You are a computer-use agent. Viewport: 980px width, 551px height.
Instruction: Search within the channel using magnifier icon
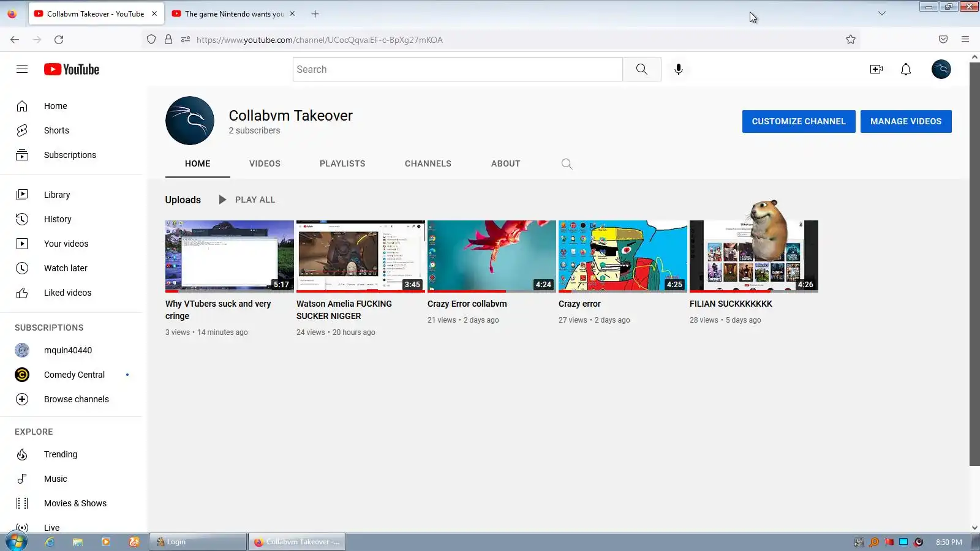coord(567,163)
